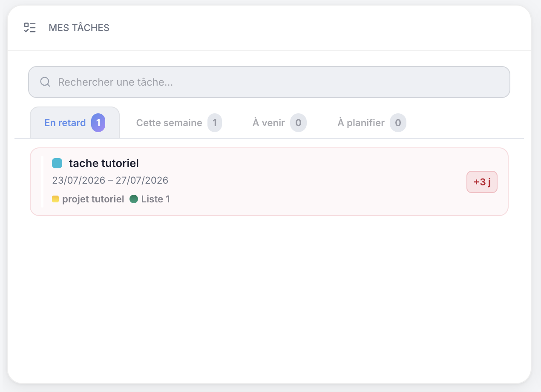This screenshot has height=392, width=541.
Task: Click the +3 j overdue badge
Action: pos(482,182)
